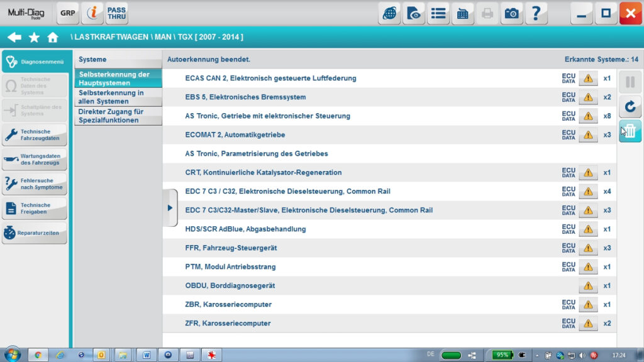Refresh system scan with reload arrow
Viewport: 644px width, 362px height.
(630, 107)
